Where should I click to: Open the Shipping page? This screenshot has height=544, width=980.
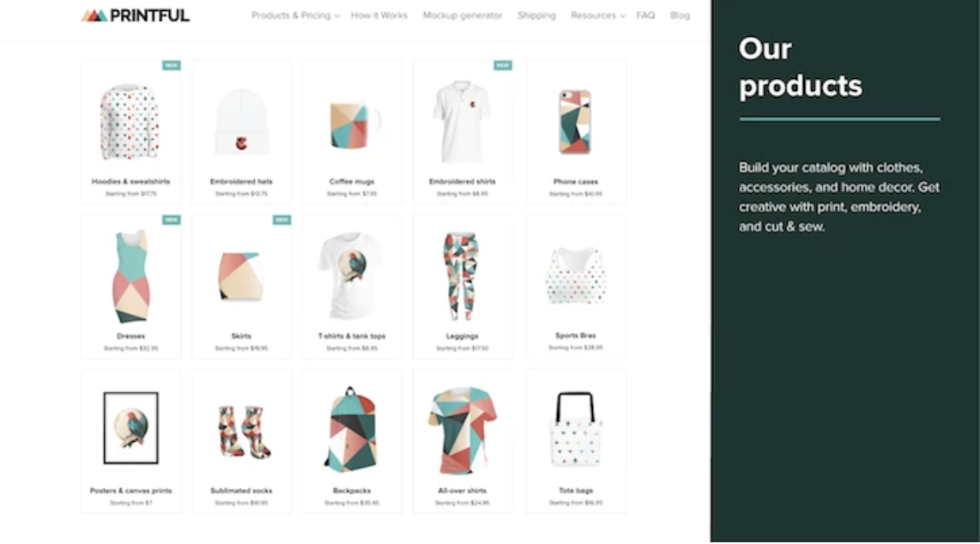tap(536, 15)
